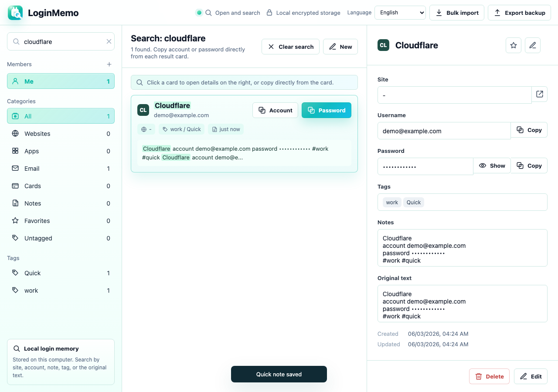Viewport: 558px width, 392px height.
Task: Click the Username field
Action: click(x=444, y=131)
